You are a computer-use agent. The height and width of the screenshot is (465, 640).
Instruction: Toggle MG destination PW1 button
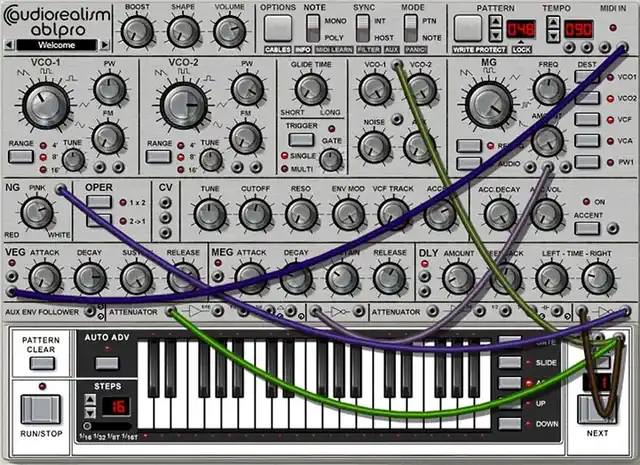tap(587, 162)
